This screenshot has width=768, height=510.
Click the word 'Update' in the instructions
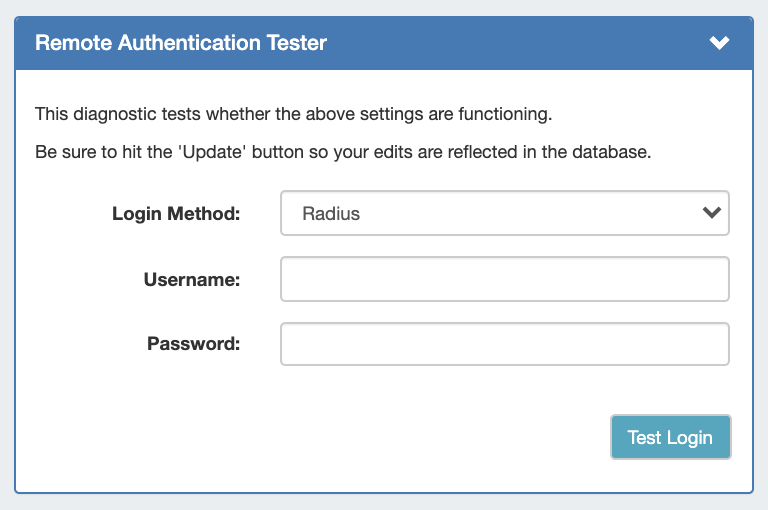point(214,153)
